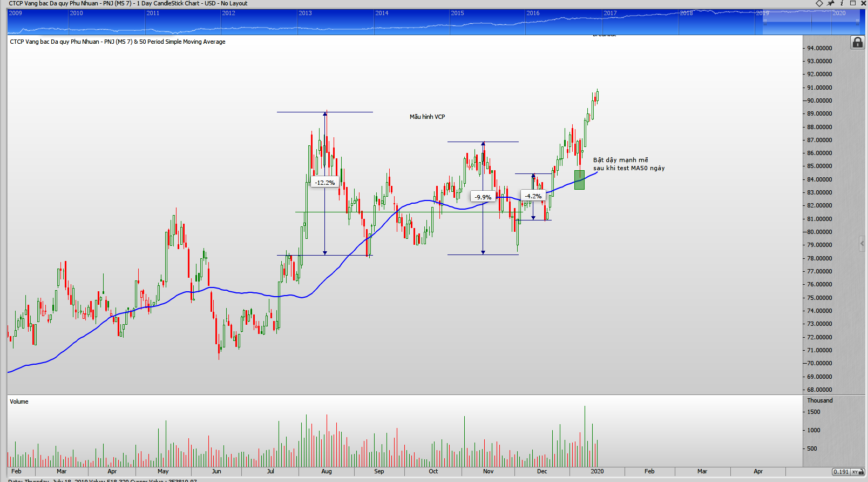
Task: Click the chart title with 50 Period SMA
Action: [x=118, y=42]
